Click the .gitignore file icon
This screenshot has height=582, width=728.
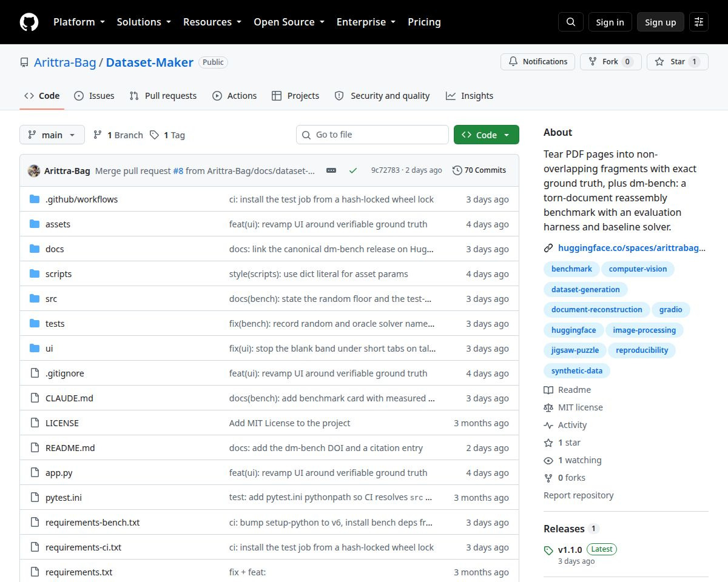(35, 373)
